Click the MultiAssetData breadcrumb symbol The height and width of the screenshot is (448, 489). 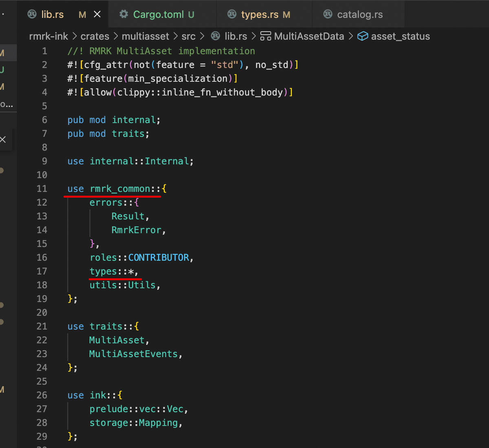click(309, 36)
